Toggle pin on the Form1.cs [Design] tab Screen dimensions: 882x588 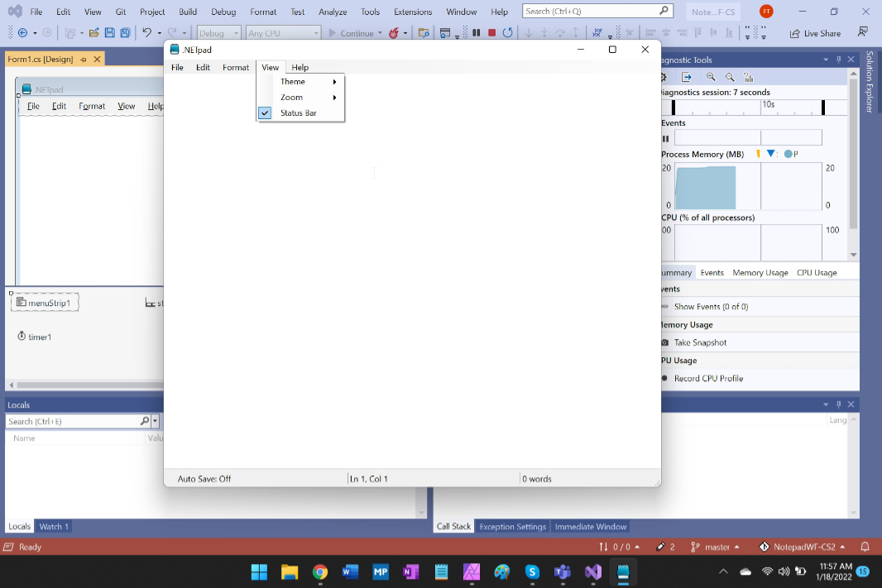tap(84, 60)
